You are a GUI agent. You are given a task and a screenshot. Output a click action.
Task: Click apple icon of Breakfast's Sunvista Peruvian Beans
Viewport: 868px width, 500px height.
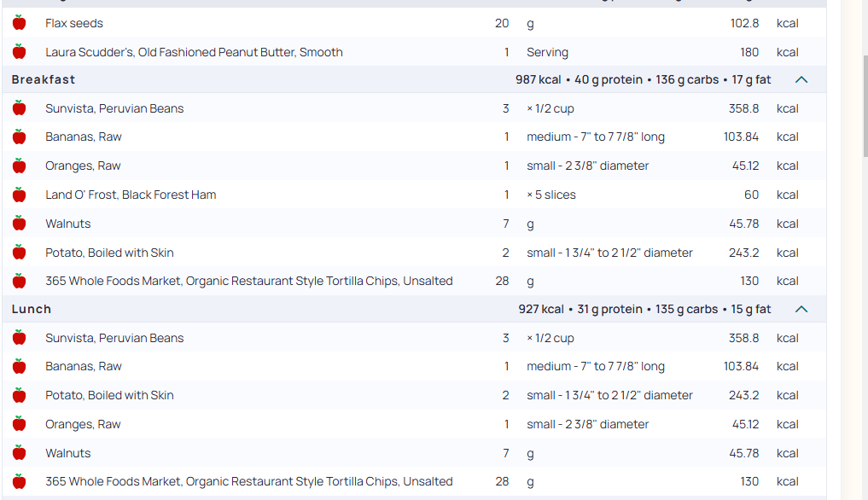tap(20, 108)
